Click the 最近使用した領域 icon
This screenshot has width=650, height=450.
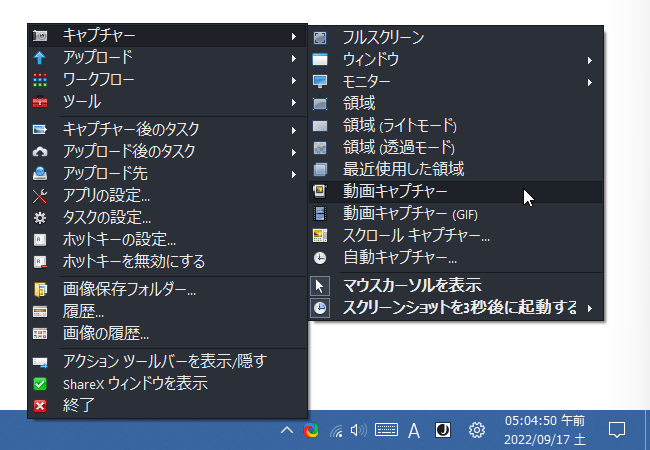(x=320, y=169)
